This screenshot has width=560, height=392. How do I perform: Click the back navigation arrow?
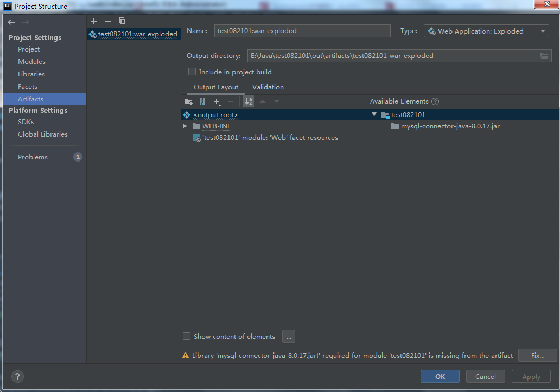tap(11, 22)
